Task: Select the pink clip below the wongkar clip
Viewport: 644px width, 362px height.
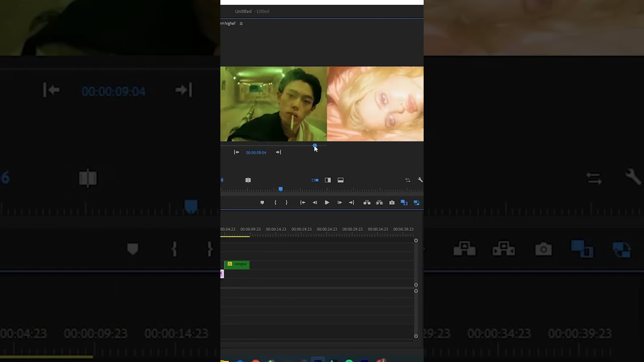Action: pos(222,274)
